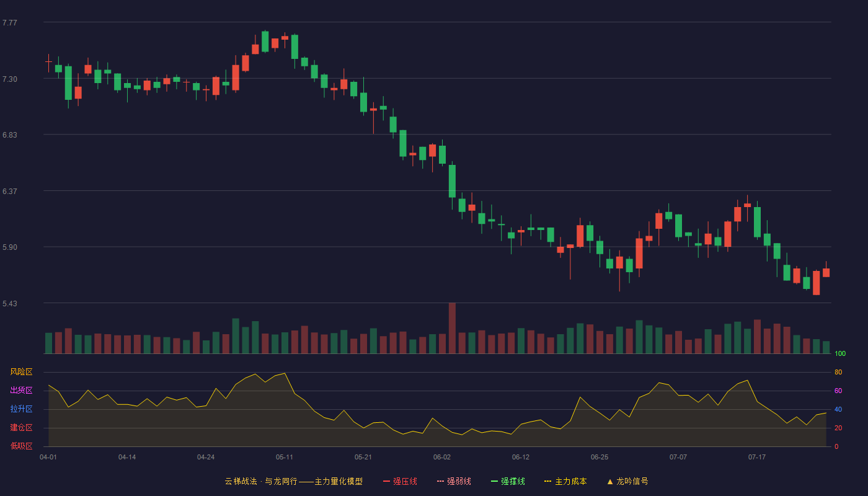
Task: Click the 5.90 price axis label
Action: (10, 247)
